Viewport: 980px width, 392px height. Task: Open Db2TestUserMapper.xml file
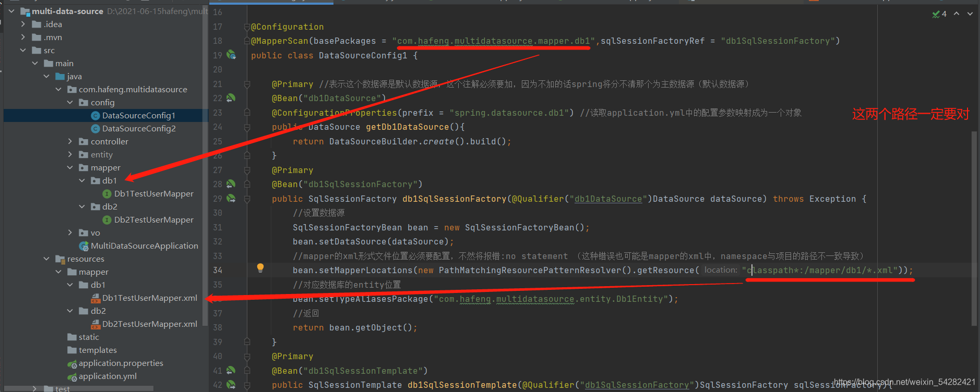pyautogui.click(x=150, y=324)
